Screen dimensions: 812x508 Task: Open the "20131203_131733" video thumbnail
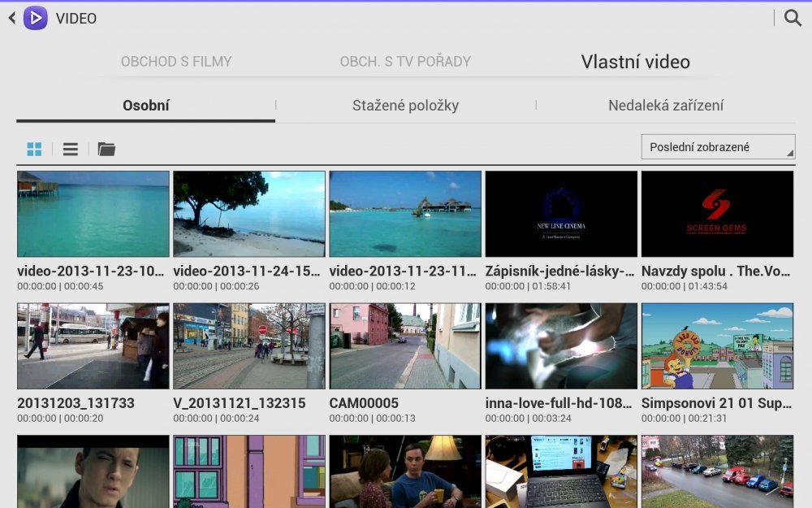pyautogui.click(x=93, y=347)
